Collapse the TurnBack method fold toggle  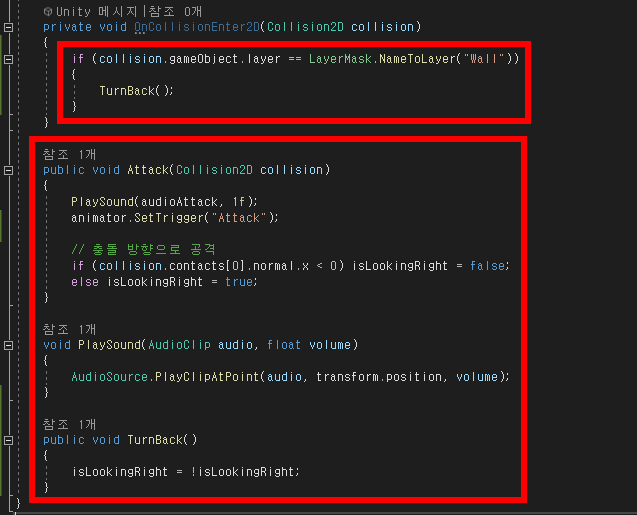coord(9,440)
